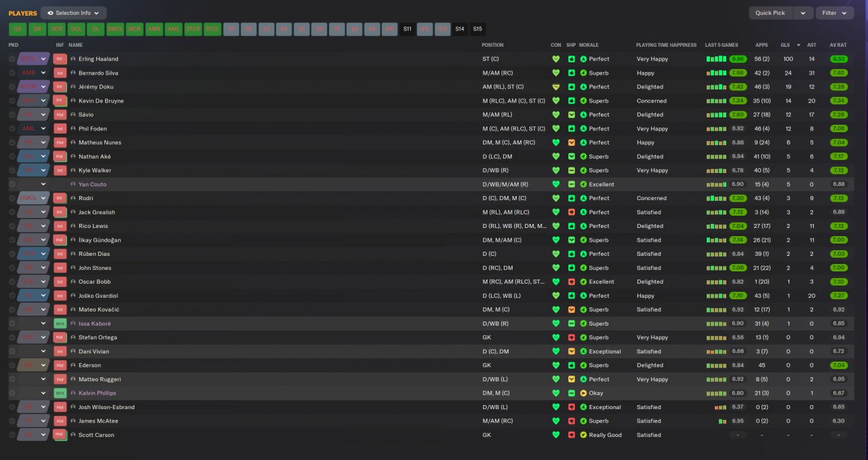Sort by the GLS column header
The width and height of the screenshot is (868, 460).
[785, 45]
